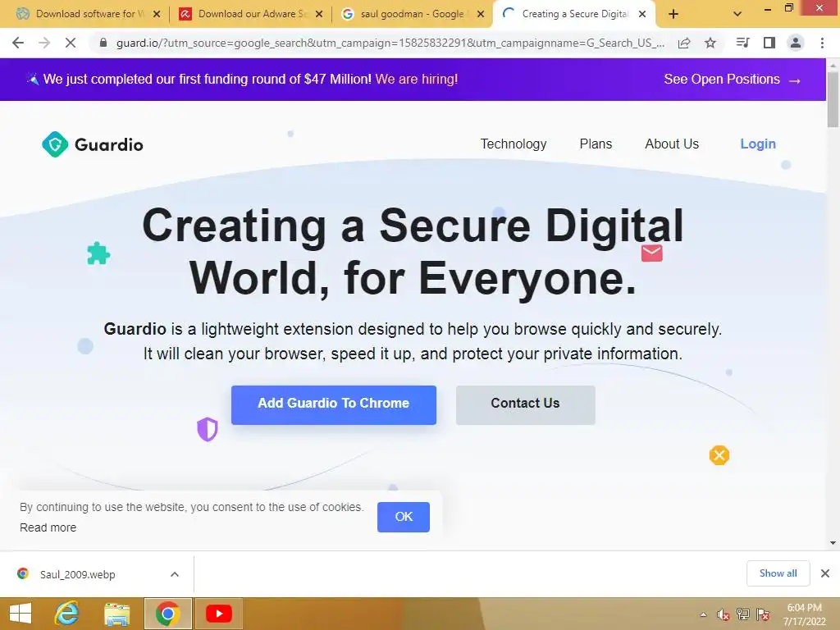Screen dimensions: 840x630
Task: Open Technology menu item
Action: (514, 144)
